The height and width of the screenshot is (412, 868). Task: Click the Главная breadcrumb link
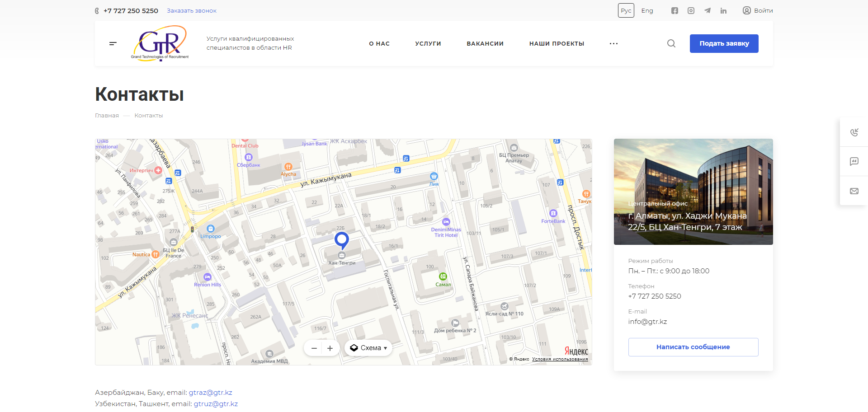[x=107, y=116]
